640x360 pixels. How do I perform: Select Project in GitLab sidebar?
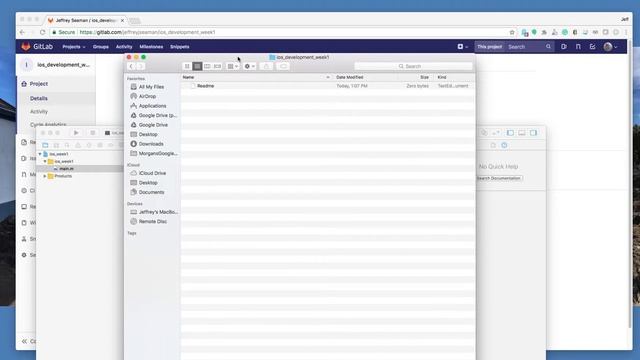coord(38,84)
